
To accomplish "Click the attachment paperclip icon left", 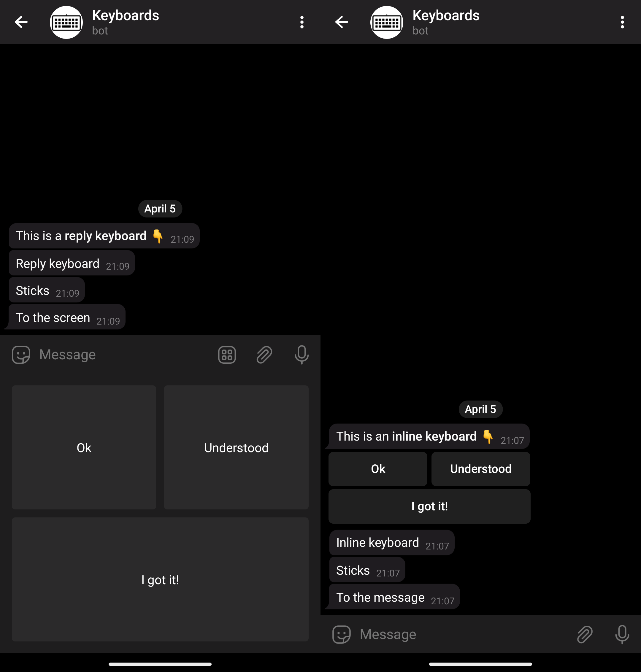I will tap(265, 354).
